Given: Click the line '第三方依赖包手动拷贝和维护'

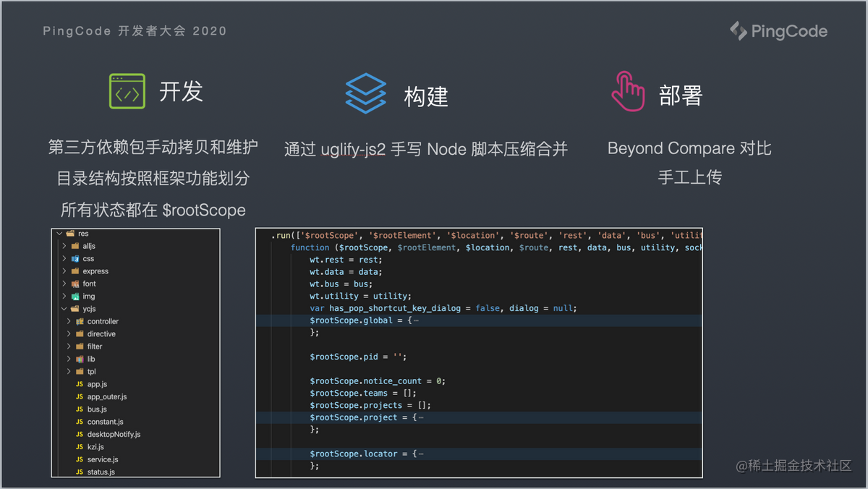Looking at the screenshot, I should (153, 148).
